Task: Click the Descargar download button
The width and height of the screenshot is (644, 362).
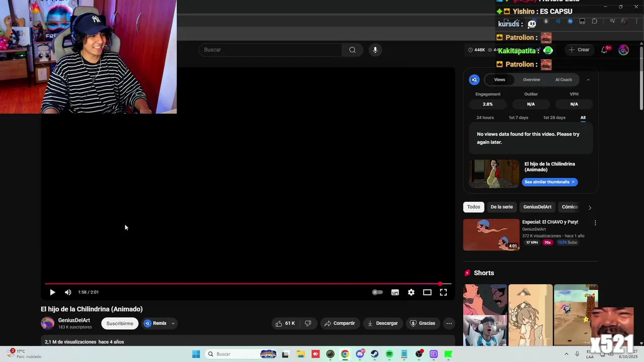Action: pyautogui.click(x=383, y=323)
